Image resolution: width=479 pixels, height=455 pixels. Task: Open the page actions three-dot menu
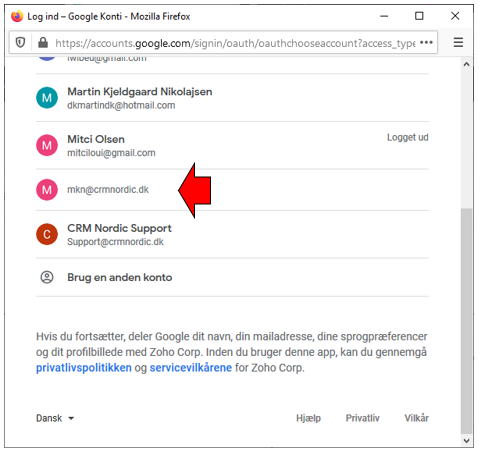[x=426, y=42]
